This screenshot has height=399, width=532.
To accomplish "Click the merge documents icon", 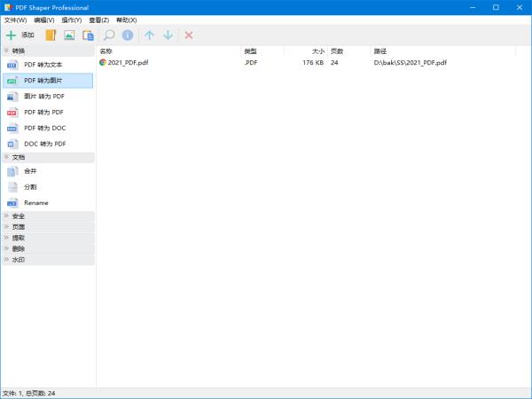I will click(x=12, y=171).
